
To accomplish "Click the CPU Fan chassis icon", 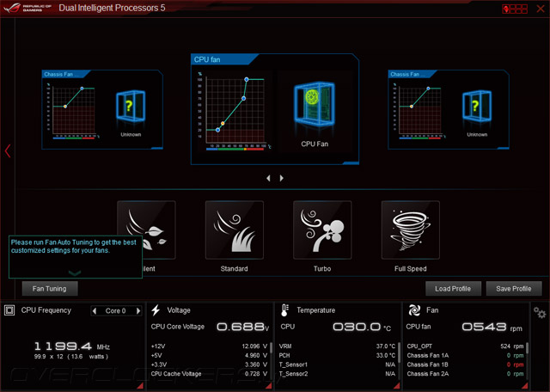I will [315, 104].
